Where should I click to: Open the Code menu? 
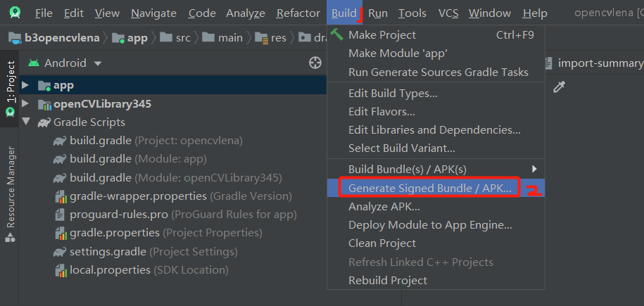pyautogui.click(x=202, y=13)
